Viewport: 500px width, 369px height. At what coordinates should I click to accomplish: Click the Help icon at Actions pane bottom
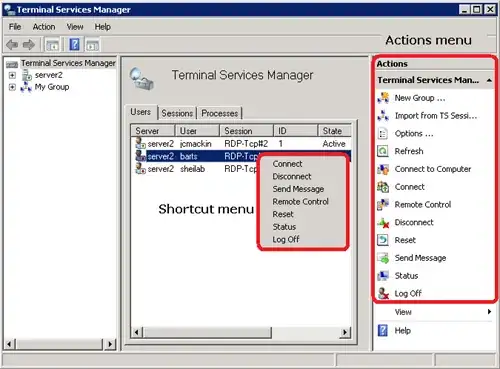coord(383,330)
